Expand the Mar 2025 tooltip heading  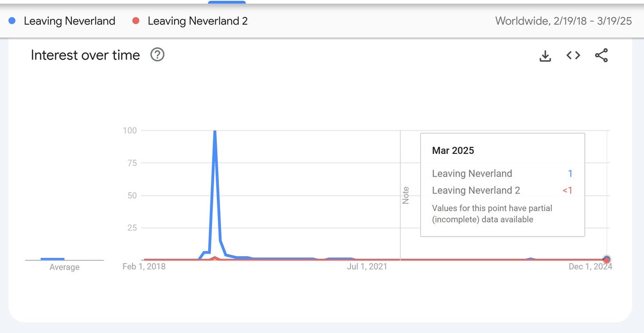pos(452,151)
